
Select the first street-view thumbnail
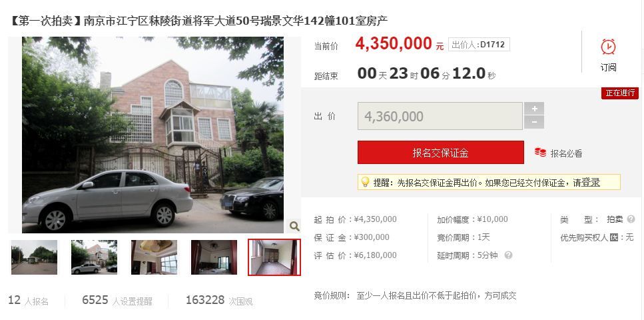[x=34, y=257]
